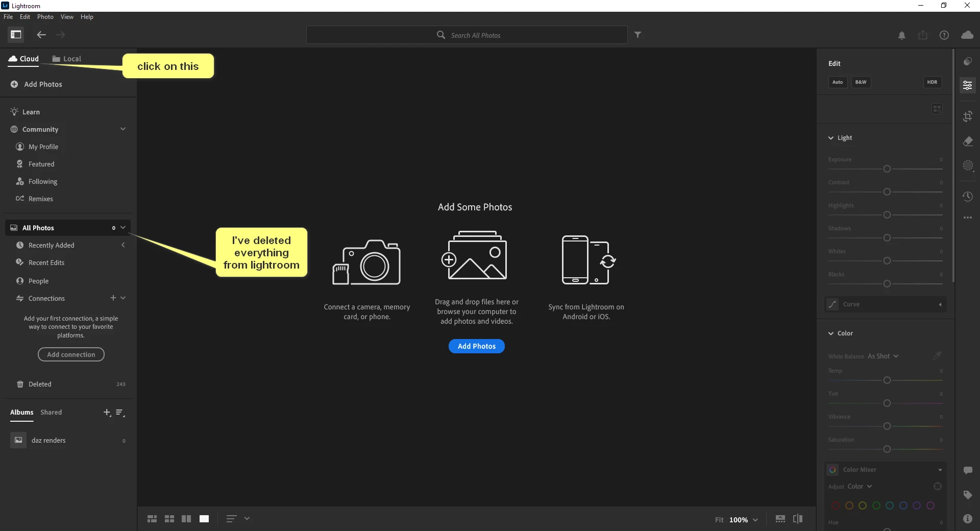Click the Search All Photos field
Screen dimensions: 980x531
click(467, 35)
